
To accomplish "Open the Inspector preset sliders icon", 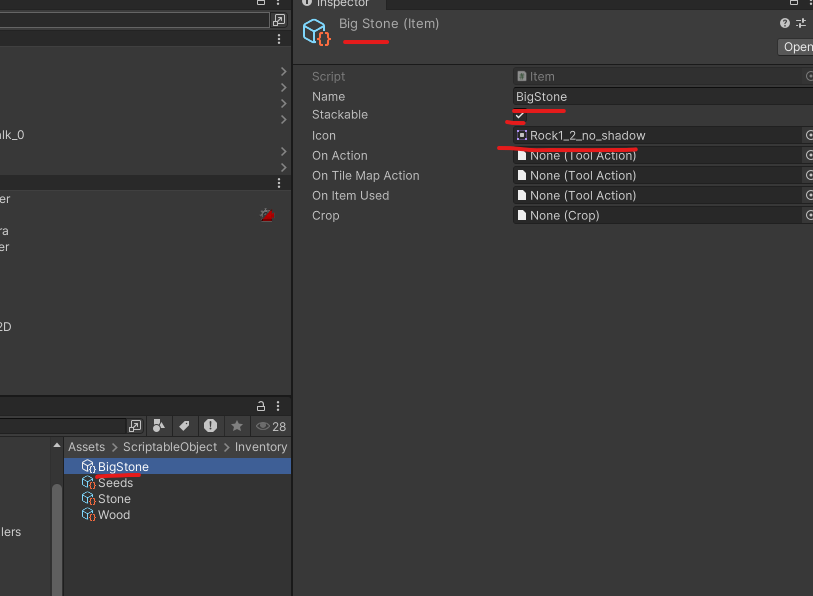I will [801, 23].
